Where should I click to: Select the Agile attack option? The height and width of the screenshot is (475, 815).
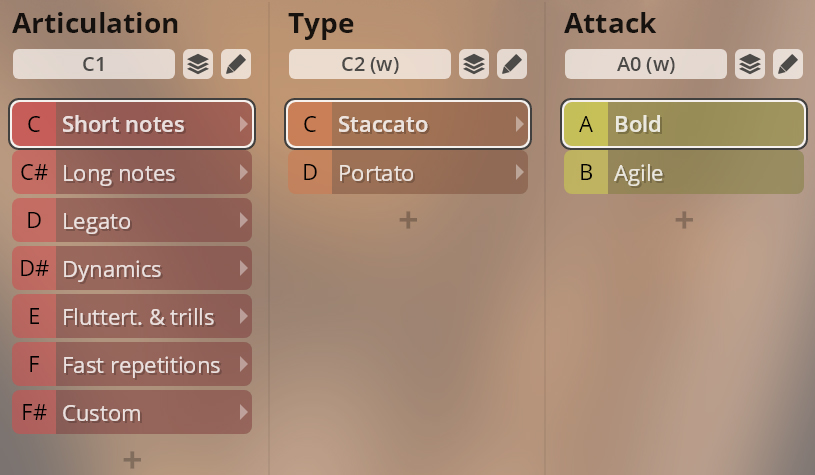(x=684, y=173)
